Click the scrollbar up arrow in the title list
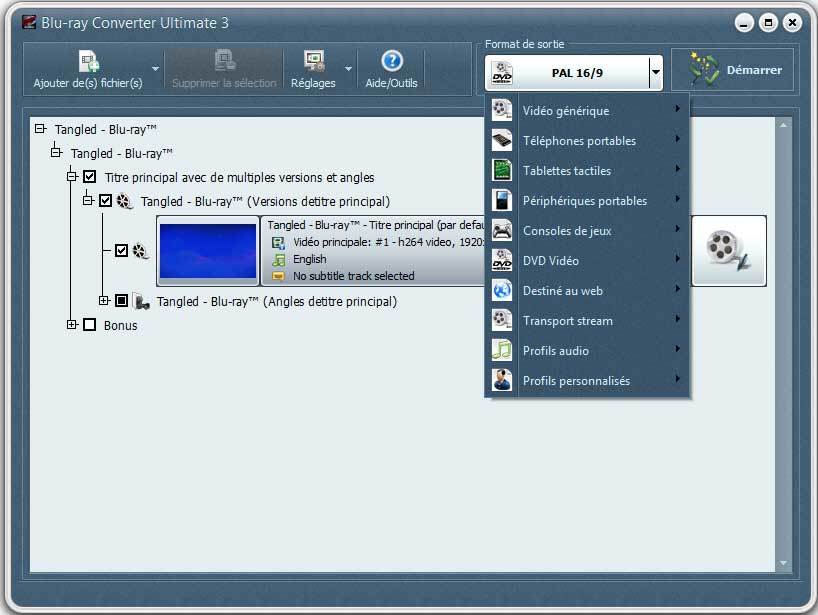The height and width of the screenshot is (615, 818). click(x=783, y=125)
